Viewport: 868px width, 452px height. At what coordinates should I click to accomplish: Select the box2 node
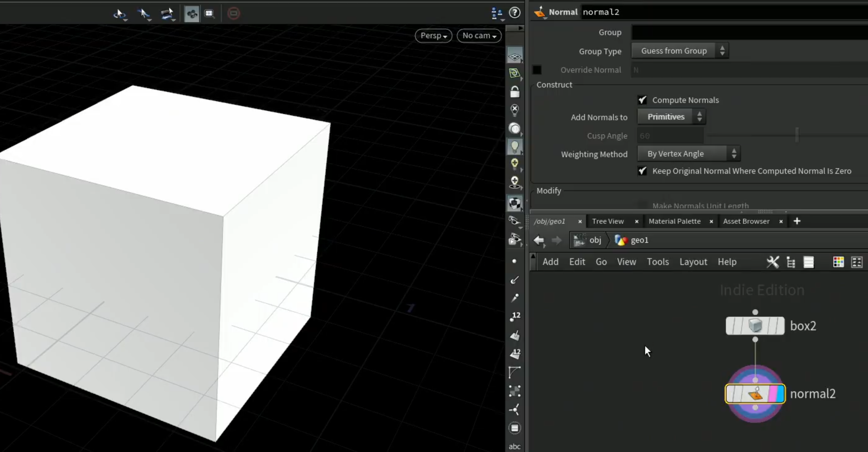click(x=755, y=326)
